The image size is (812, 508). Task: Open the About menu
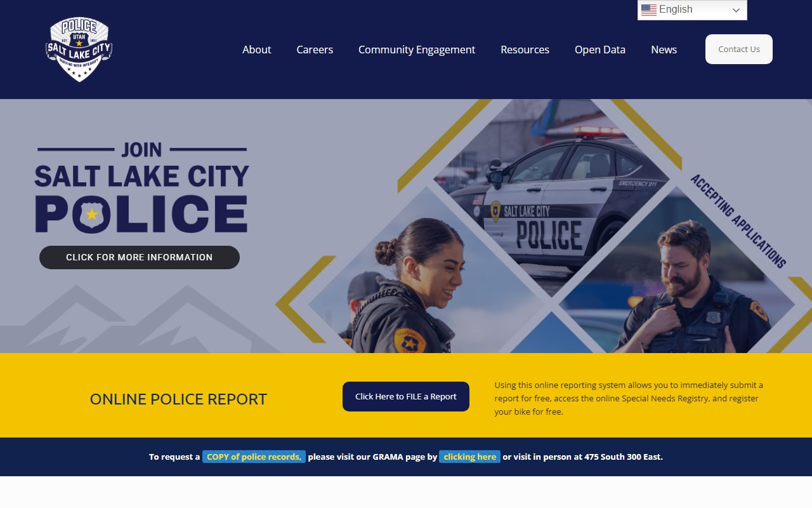(x=256, y=50)
